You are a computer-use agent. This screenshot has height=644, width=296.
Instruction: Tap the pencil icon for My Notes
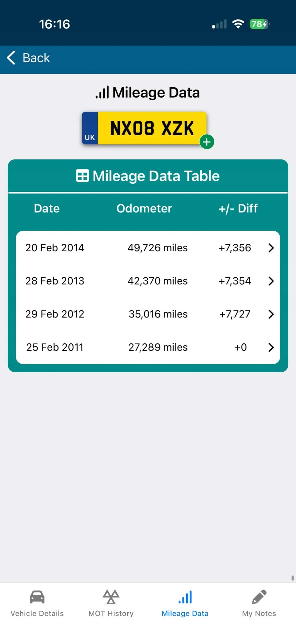tap(259, 596)
